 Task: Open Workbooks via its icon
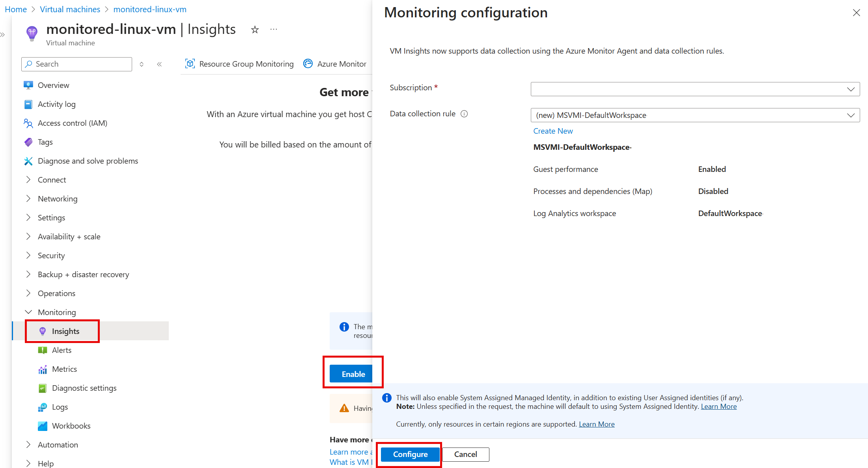43,426
